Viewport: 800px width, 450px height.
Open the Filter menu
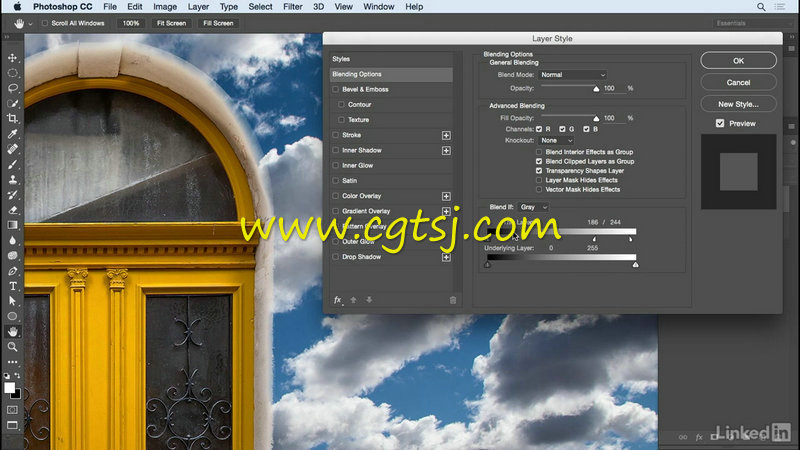click(x=292, y=7)
